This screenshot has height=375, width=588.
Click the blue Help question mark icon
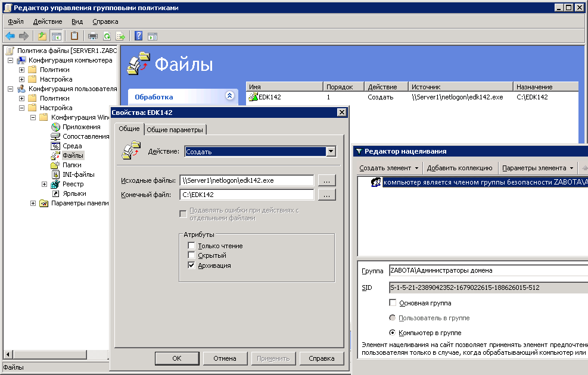pos(138,36)
